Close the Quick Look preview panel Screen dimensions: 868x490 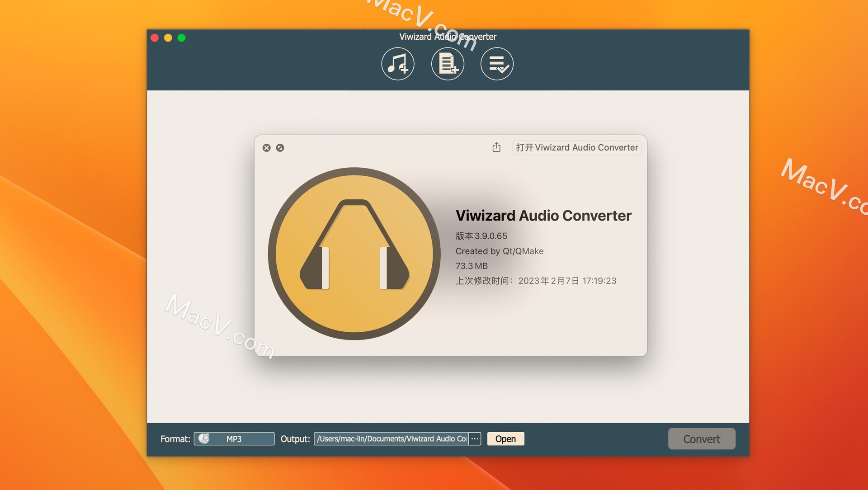(267, 148)
